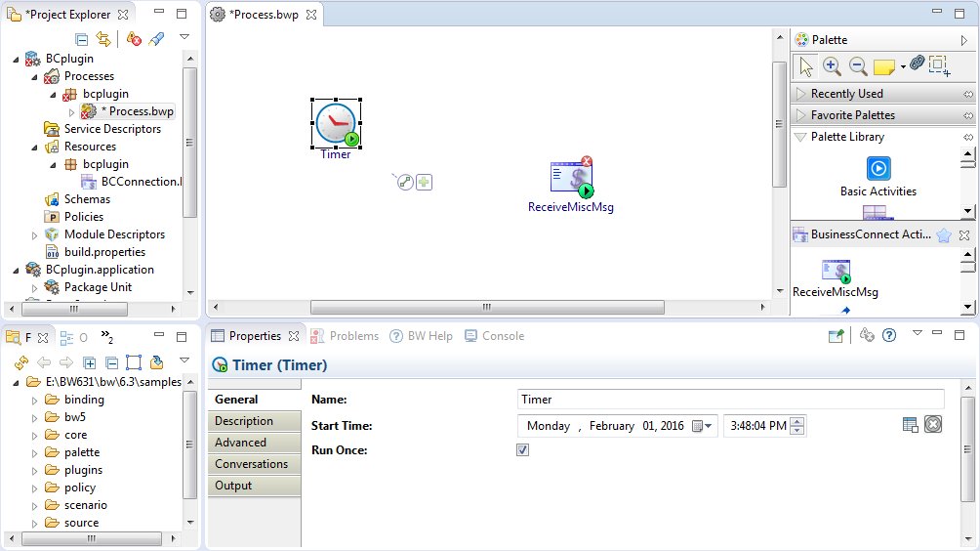The width and height of the screenshot is (980, 551).
Task: Show hidden views chevron list
Action: click(106, 337)
